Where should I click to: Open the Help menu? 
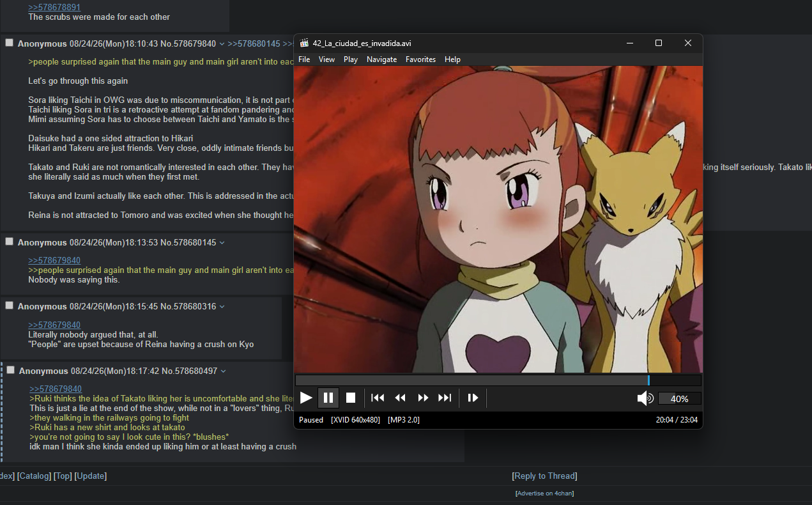(x=452, y=59)
